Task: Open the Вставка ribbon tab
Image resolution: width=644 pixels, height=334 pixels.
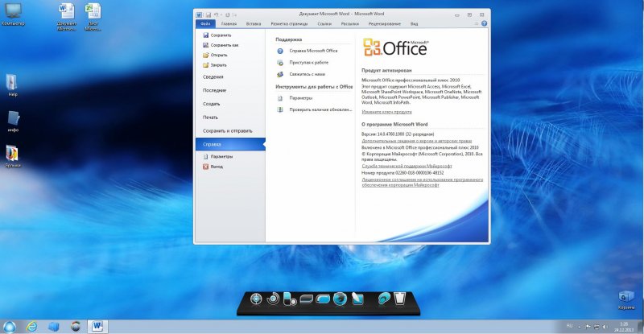Action: tap(254, 24)
